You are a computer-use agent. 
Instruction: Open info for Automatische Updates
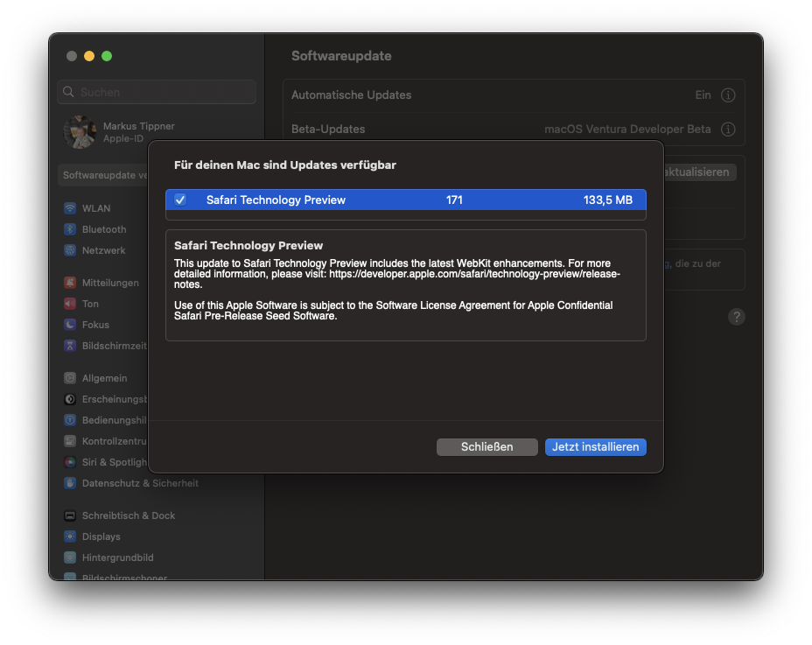point(728,95)
